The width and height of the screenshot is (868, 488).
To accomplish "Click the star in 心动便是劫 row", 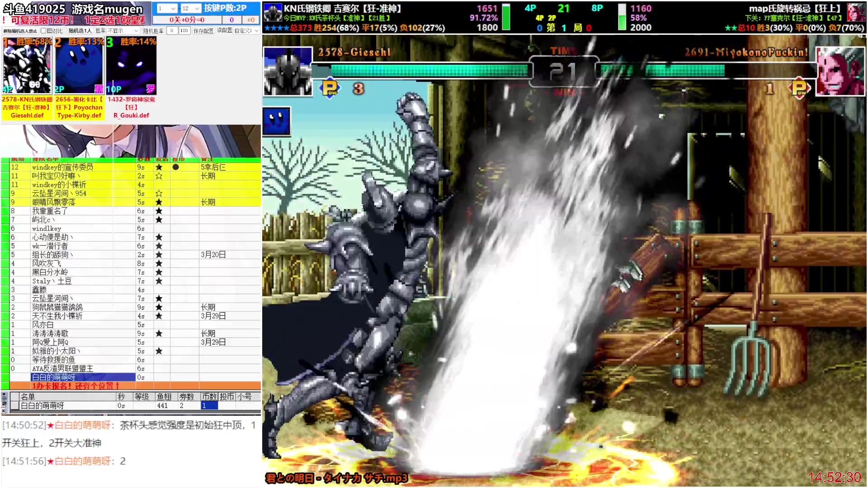I will [159, 237].
